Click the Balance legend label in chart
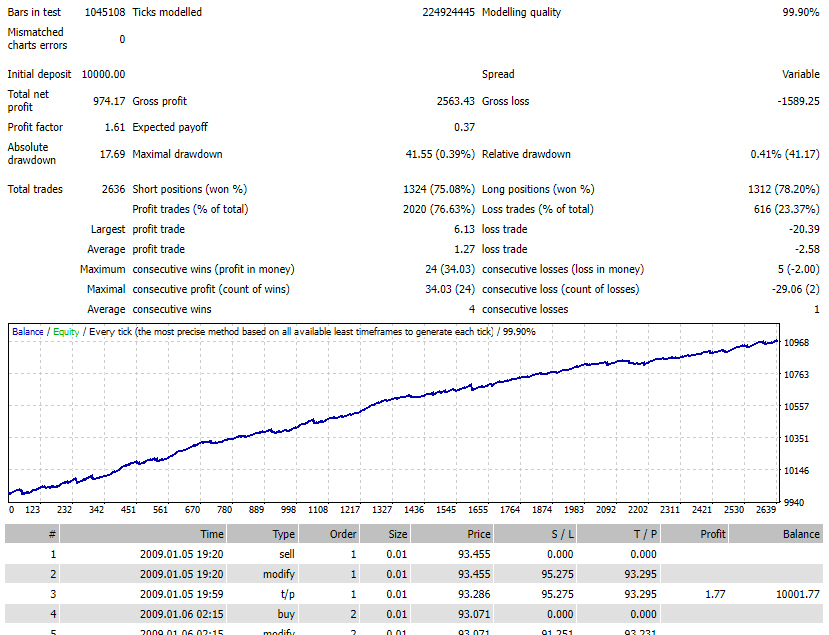The image size is (829, 635). (x=27, y=332)
